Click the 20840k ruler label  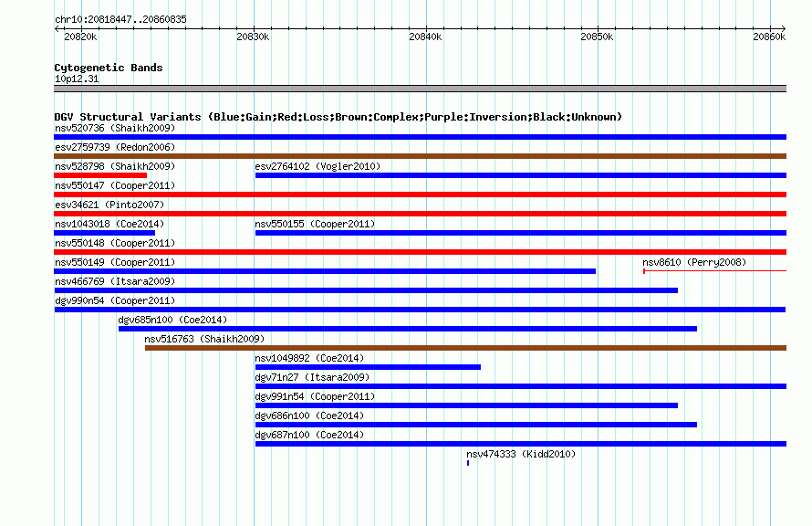425,37
